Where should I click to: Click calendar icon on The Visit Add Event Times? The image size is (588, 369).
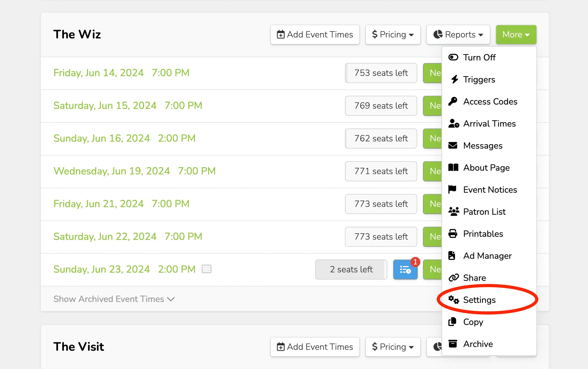(x=280, y=347)
